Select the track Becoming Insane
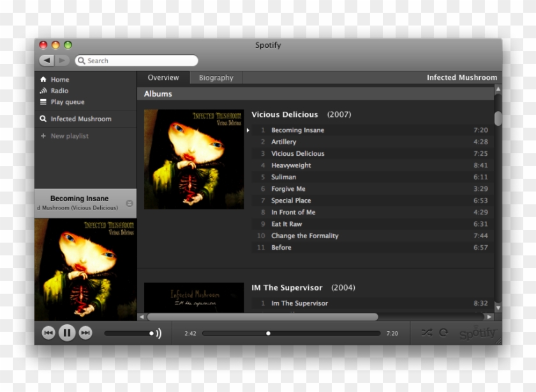 point(297,130)
